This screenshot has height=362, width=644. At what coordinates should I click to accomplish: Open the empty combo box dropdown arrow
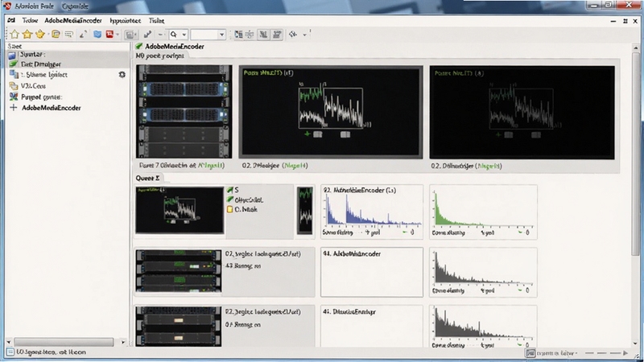point(222,35)
